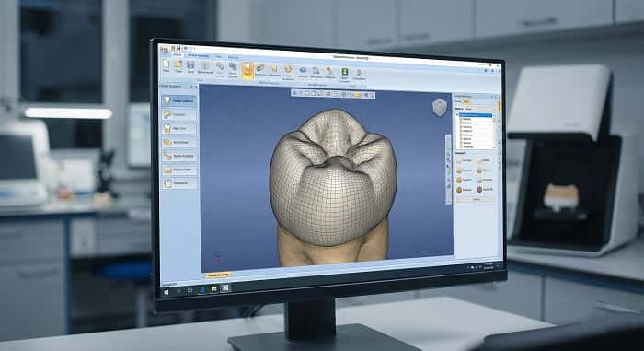The image size is (644, 351).
Task: Select the blue highlighted row in the right-hand tree list
Action: click(x=476, y=115)
